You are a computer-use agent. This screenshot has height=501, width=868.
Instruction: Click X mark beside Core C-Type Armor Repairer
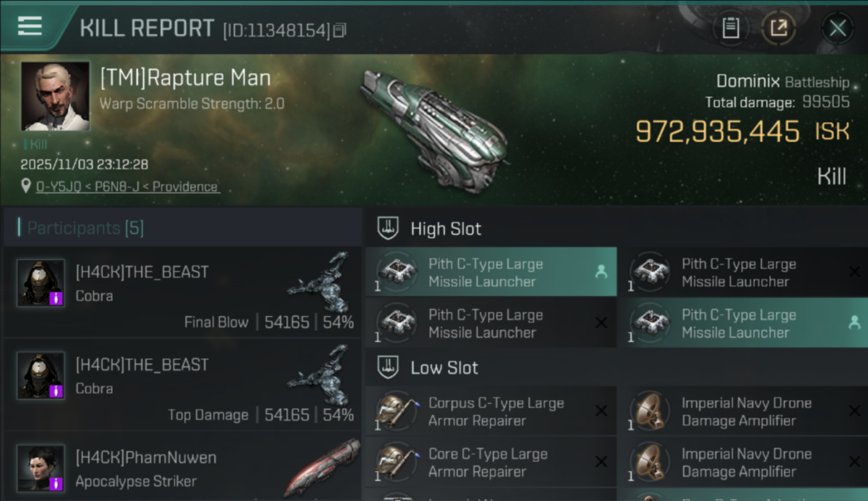pyautogui.click(x=601, y=462)
